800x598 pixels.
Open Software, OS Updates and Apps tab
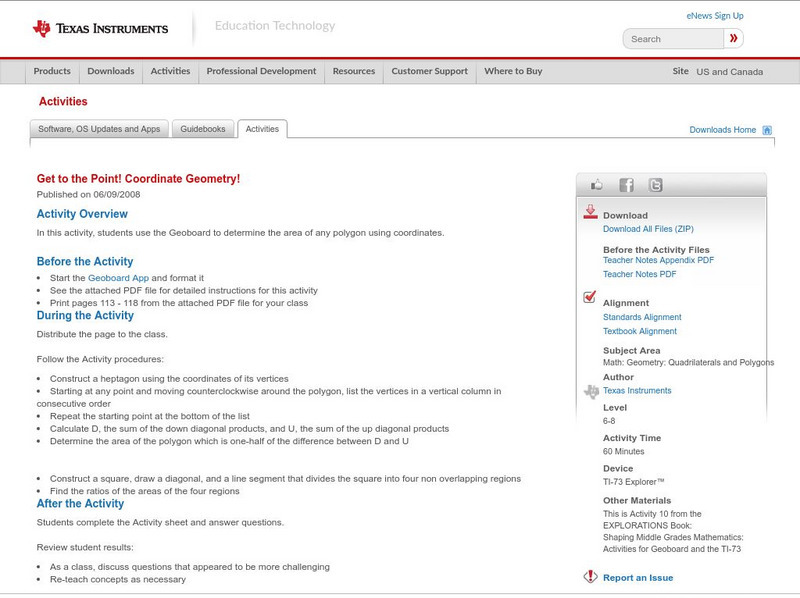pos(99,129)
